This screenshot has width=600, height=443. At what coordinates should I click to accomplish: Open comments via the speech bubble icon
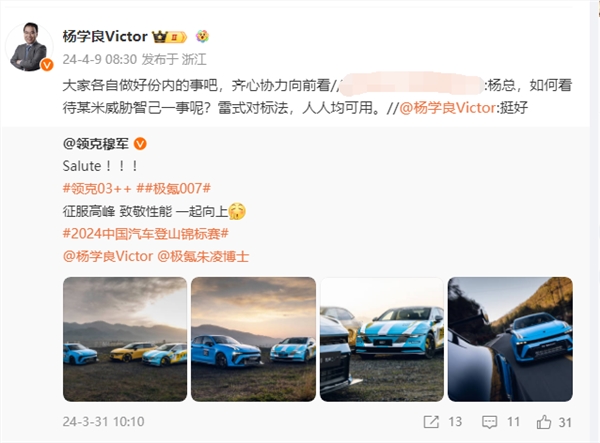pyautogui.click(x=489, y=422)
